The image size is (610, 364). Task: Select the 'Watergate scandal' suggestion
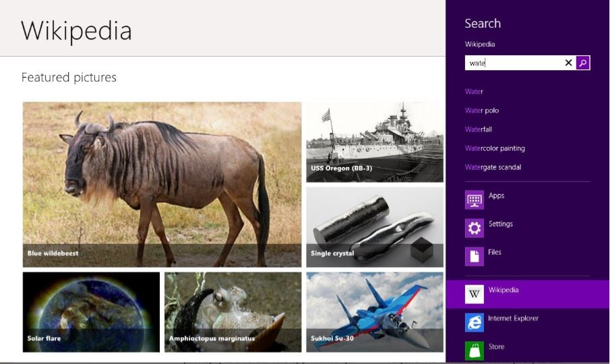point(493,167)
